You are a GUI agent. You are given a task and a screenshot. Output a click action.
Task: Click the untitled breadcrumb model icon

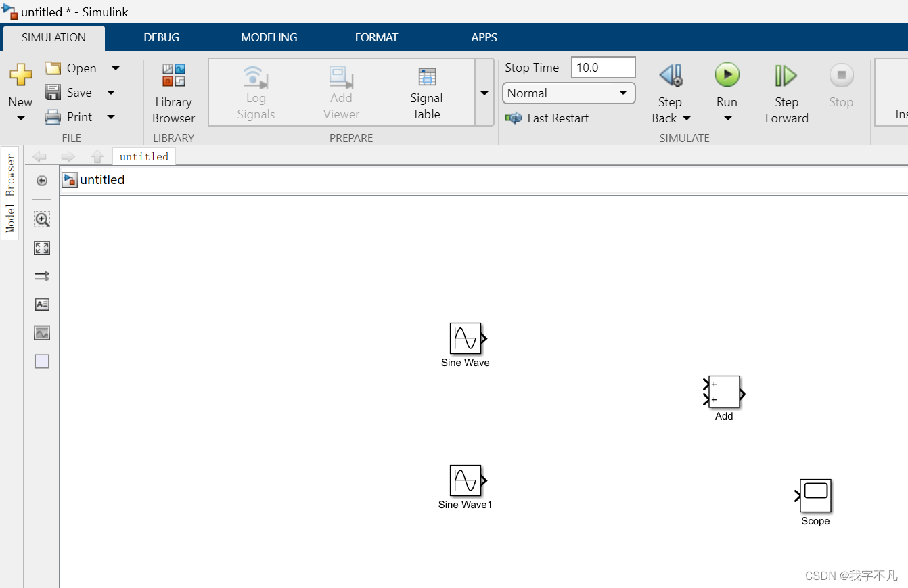point(69,180)
